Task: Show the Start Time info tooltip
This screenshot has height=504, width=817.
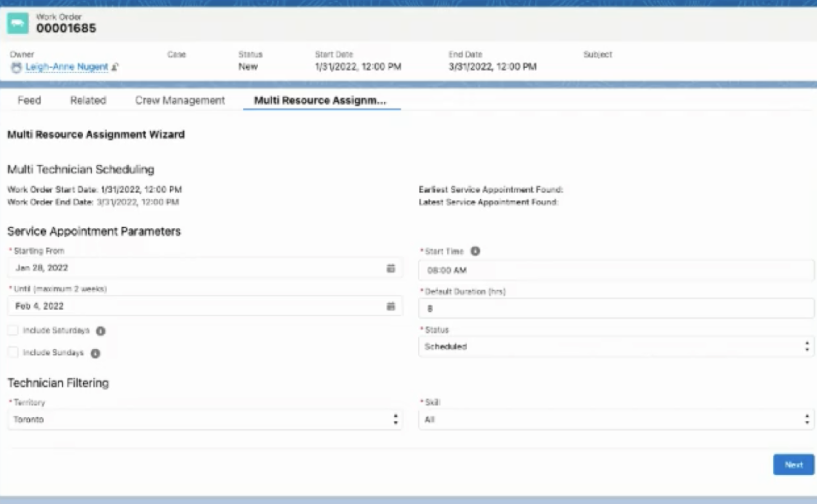Action: point(475,251)
